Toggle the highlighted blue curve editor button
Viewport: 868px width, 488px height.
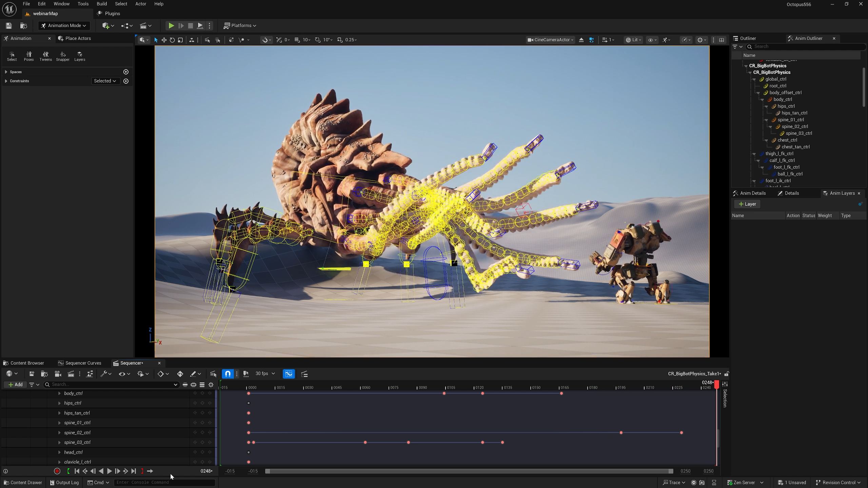tap(289, 374)
